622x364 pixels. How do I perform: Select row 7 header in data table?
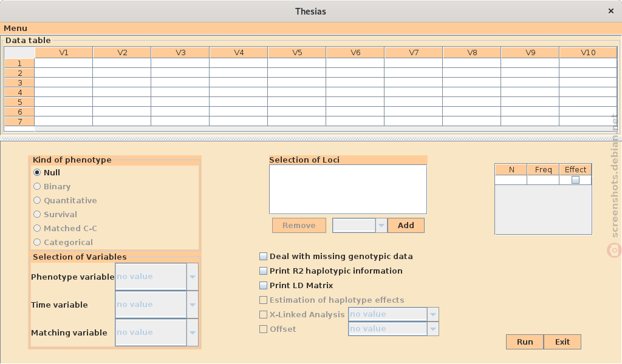point(19,121)
